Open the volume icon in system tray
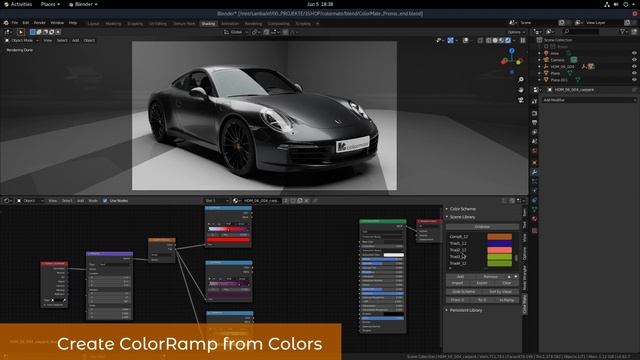 [x=616, y=4]
